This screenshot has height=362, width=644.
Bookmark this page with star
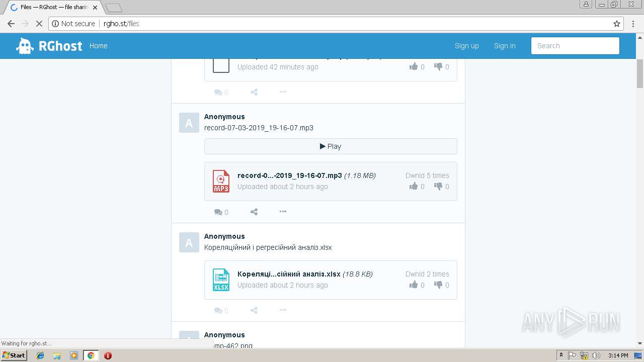pyautogui.click(x=617, y=24)
